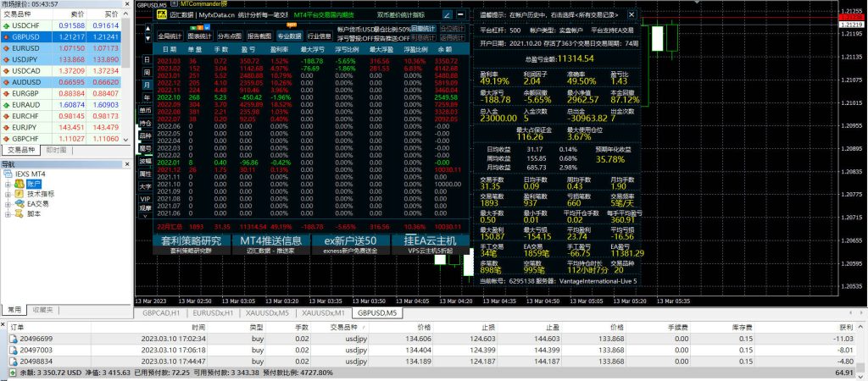
Task: Select the 年 yearly period toggle
Action: click(147, 98)
